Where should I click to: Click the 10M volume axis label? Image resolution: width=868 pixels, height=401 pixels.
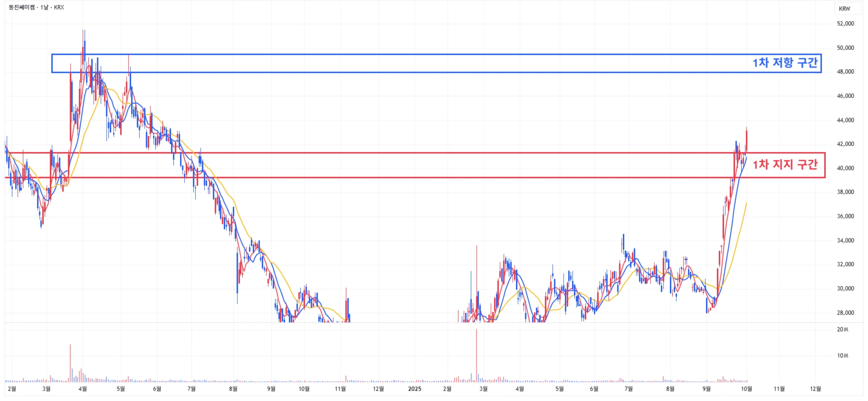point(842,356)
